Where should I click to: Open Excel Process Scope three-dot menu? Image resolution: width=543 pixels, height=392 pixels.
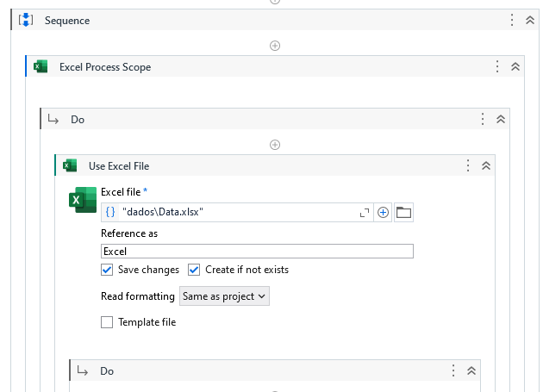click(x=497, y=66)
